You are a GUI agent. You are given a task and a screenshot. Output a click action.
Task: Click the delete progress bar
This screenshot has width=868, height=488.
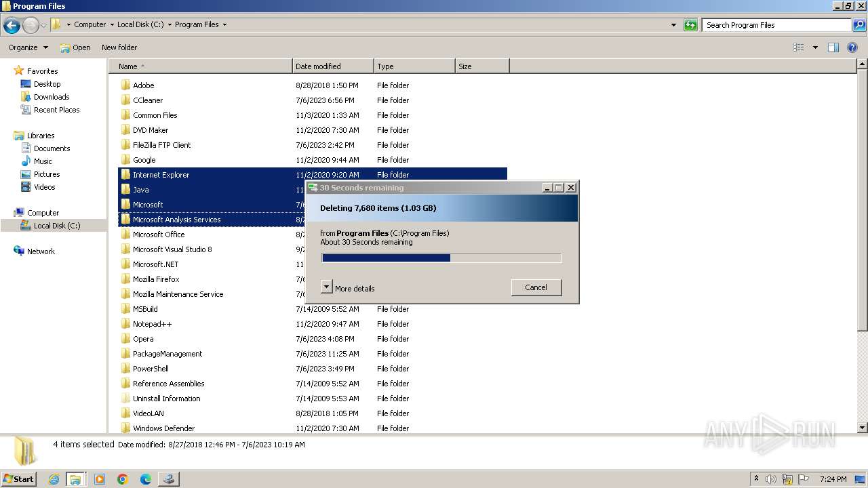441,258
